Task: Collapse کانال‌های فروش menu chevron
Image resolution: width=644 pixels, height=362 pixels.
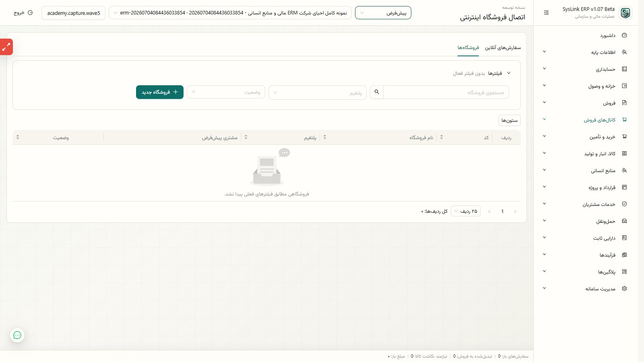Action: coord(544,119)
